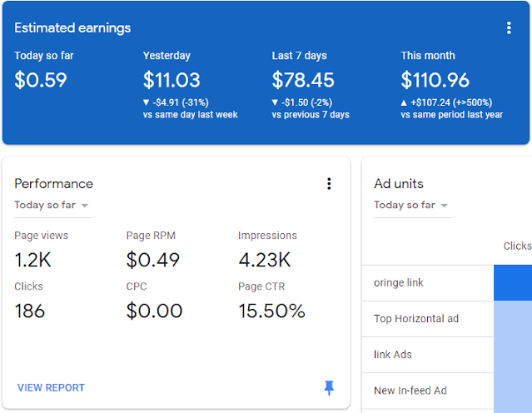This screenshot has height=413, width=532.
Task: Expand Ad units 'Today so far' dropdown
Action: pyautogui.click(x=411, y=206)
